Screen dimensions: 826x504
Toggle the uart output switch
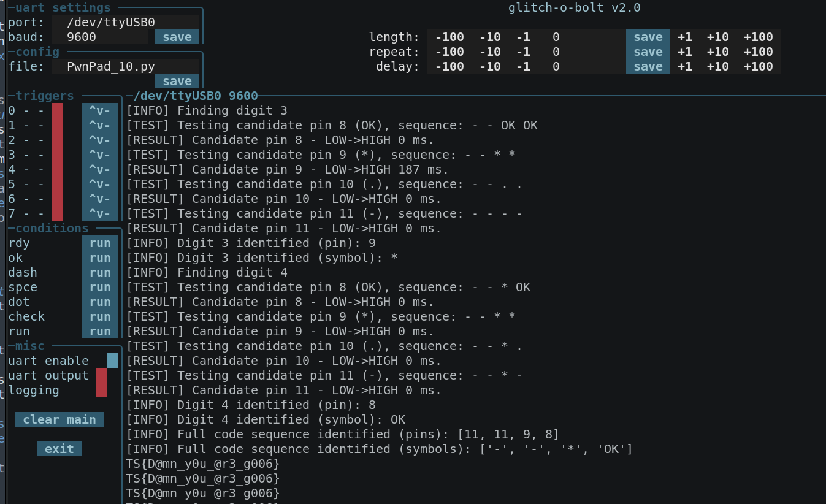pos(102,375)
